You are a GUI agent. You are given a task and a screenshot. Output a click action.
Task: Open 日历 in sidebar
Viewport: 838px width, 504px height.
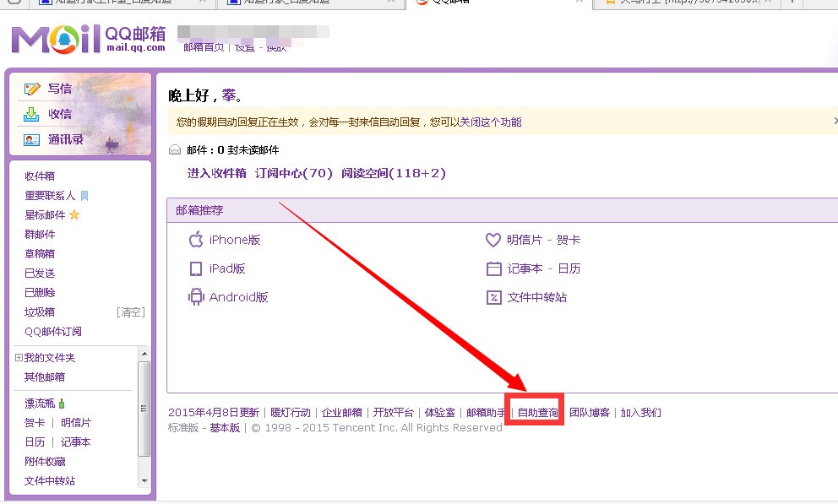(35, 442)
